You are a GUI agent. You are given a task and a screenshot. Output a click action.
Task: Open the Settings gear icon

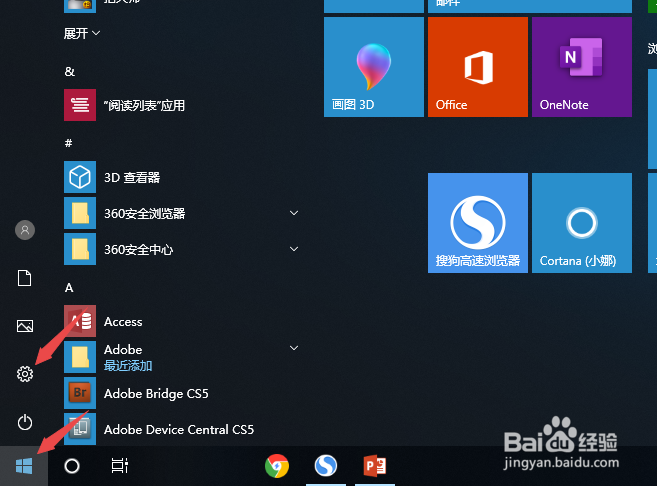pyautogui.click(x=25, y=374)
